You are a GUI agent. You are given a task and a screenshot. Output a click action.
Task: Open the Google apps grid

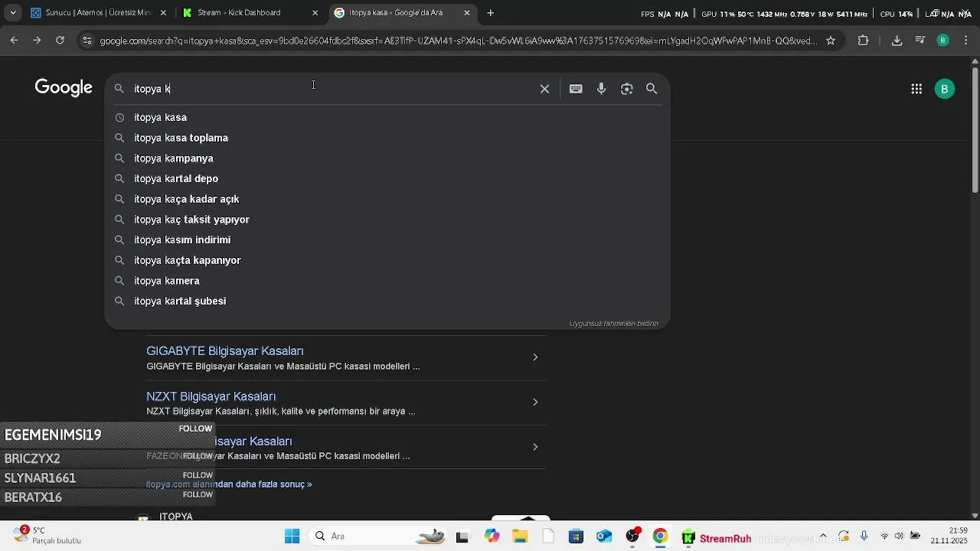click(x=916, y=89)
